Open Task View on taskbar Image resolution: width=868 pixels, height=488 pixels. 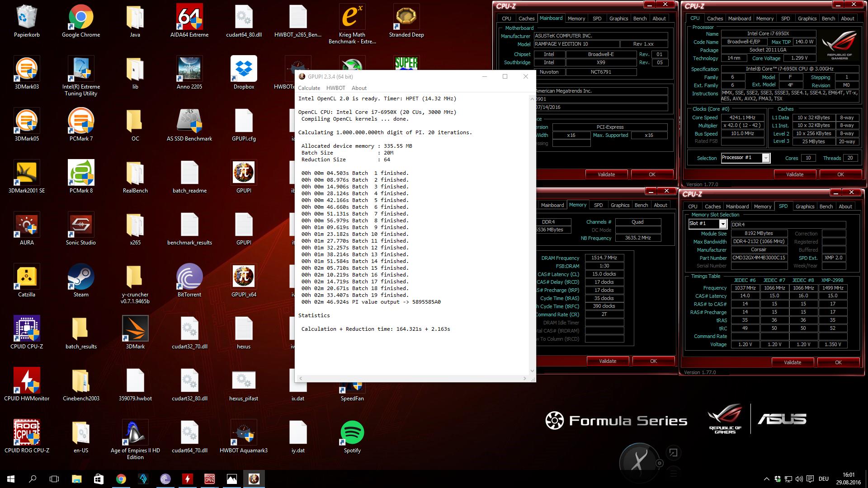tap(54, 479)
